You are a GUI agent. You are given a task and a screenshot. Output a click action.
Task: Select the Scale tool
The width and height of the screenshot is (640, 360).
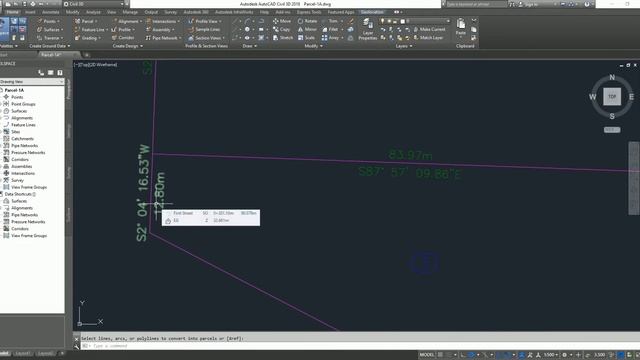pos(306,38)
